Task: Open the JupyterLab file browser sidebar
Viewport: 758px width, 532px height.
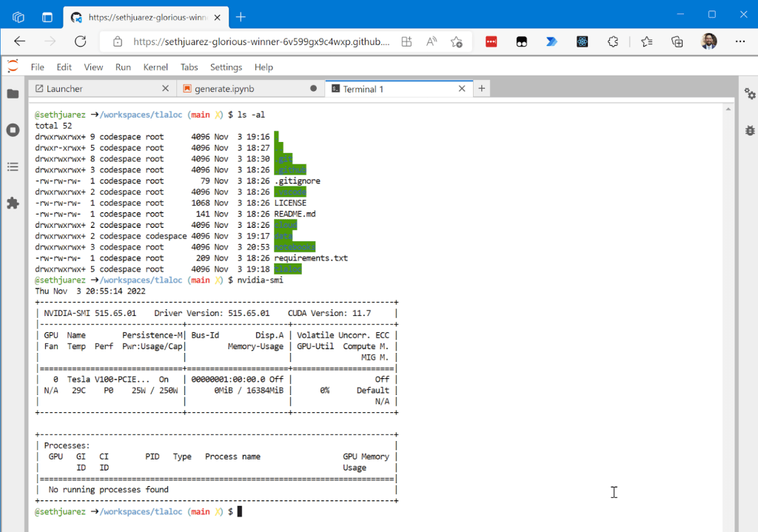Action: point(13,94)
